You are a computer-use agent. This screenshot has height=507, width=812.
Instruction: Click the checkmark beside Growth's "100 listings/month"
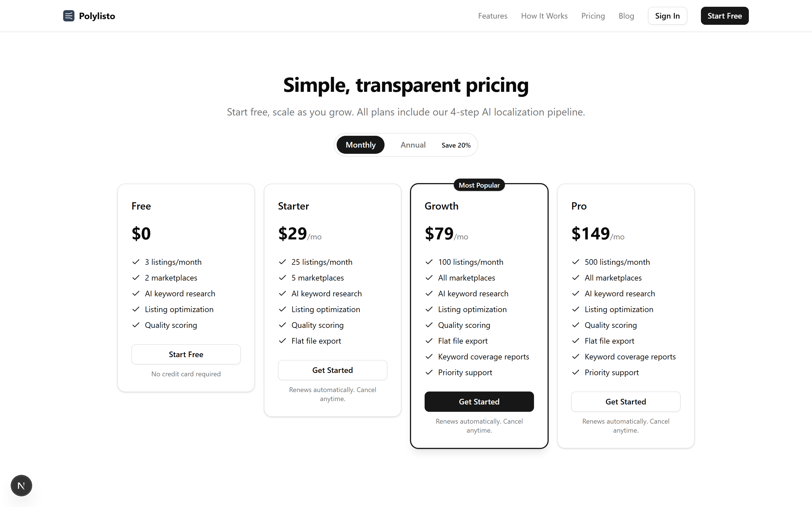tap(429, 262)
